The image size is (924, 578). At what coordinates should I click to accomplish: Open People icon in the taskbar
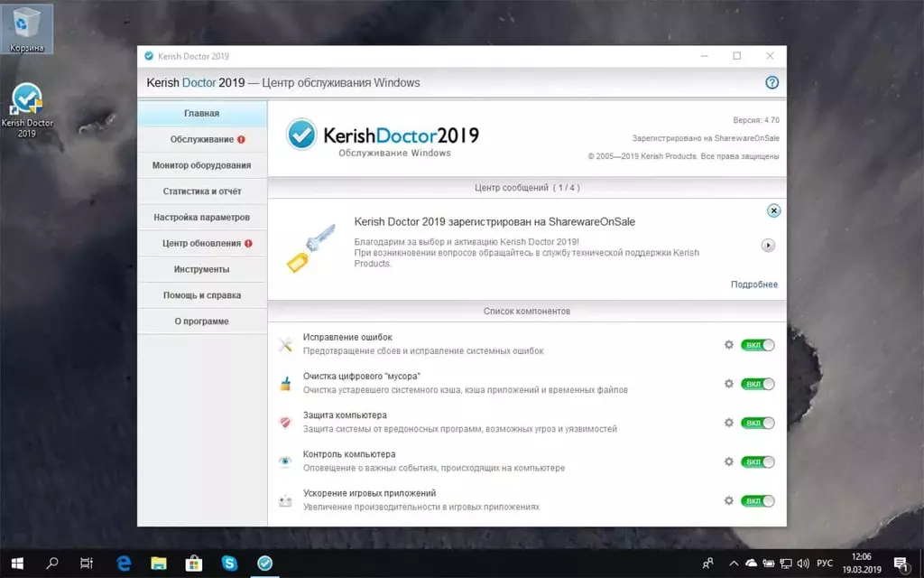[x=707, y=564]
